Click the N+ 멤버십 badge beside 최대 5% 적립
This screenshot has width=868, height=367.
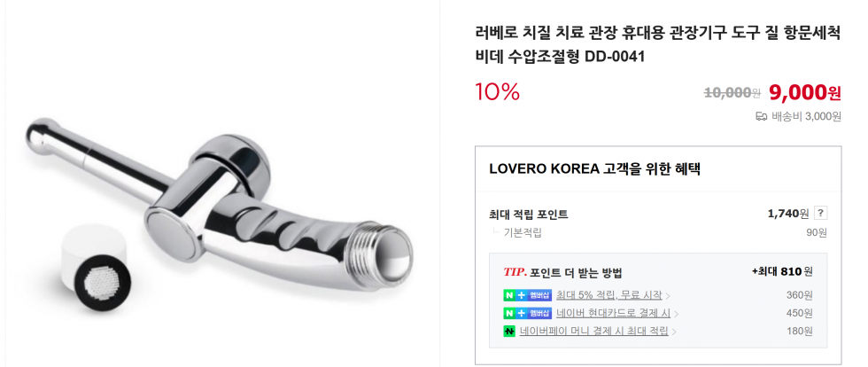click(528, 295)
